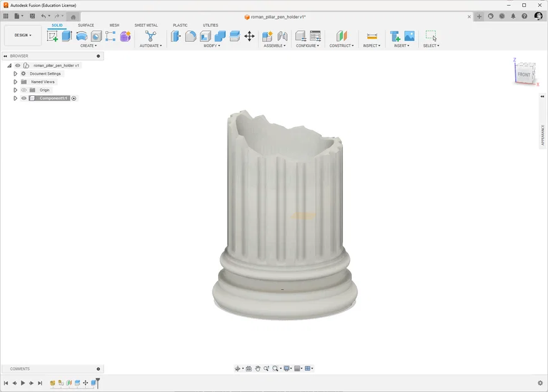The height and width of the screenshot is (392, 548).
Task: Select the Create Sketch tool
Action: coord(53,36)
